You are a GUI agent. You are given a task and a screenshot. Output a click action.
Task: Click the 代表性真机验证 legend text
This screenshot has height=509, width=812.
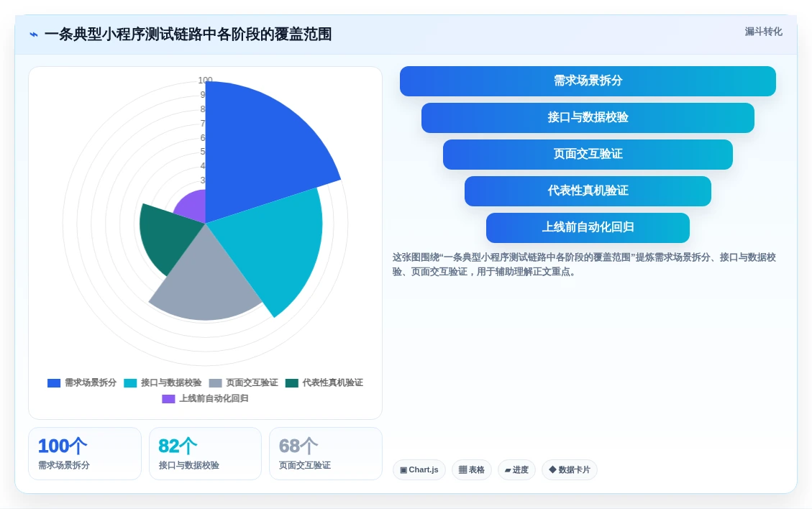click(333, 383)
